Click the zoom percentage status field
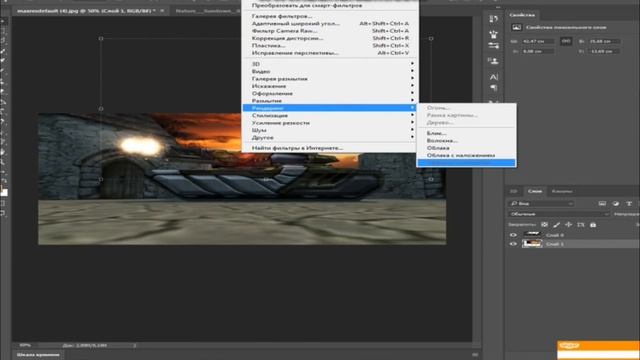The height and width of the screenshot is (360, 640). [25, 345]
